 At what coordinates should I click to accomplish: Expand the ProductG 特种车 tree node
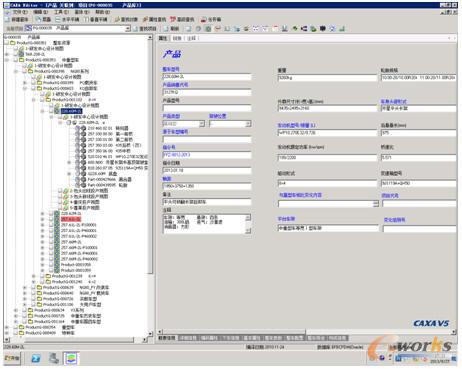click(x=7, y=333)
